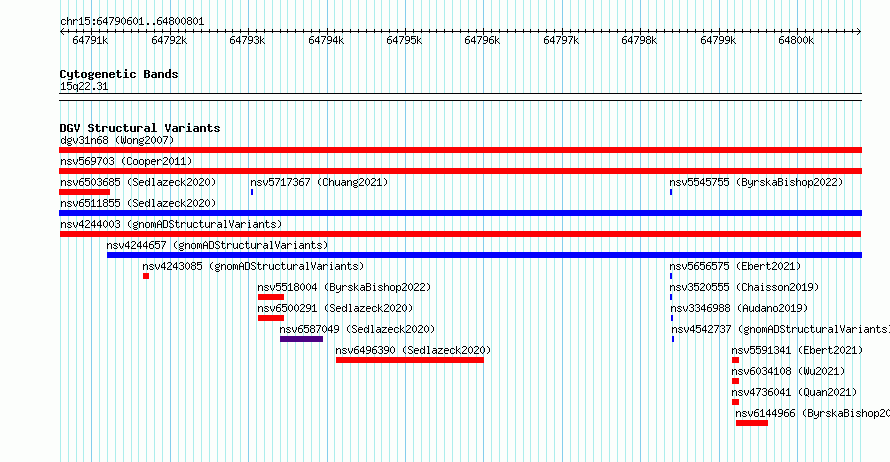890x462 pixels.
Task: Click the red bar for dgv31n68
Action: (x=460, y=150)
